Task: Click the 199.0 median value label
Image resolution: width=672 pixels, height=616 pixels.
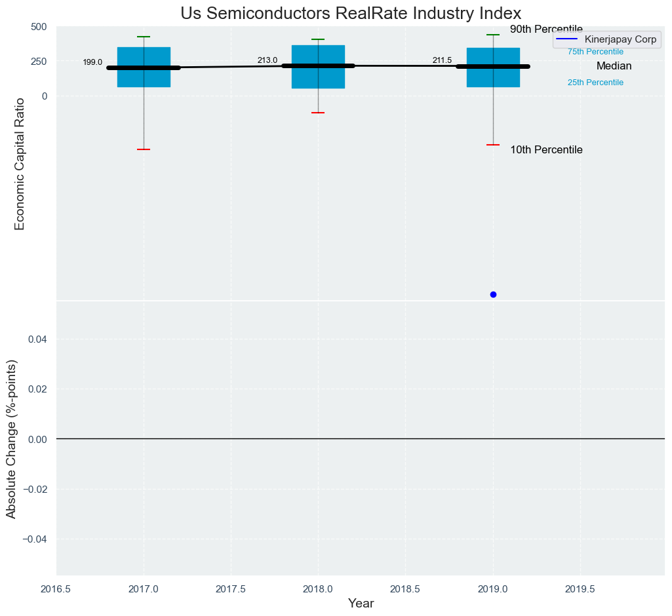Action: point(92,62)
